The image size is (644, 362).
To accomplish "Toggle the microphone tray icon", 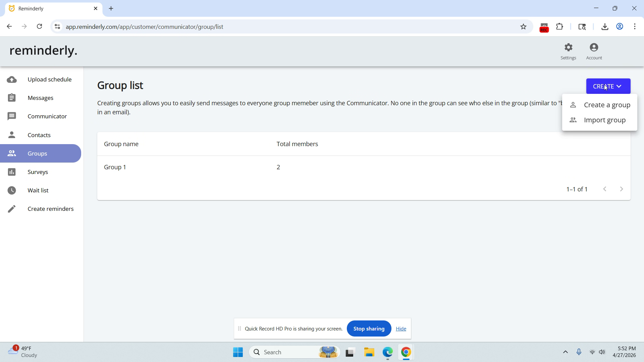I will (x=579, y=352).
